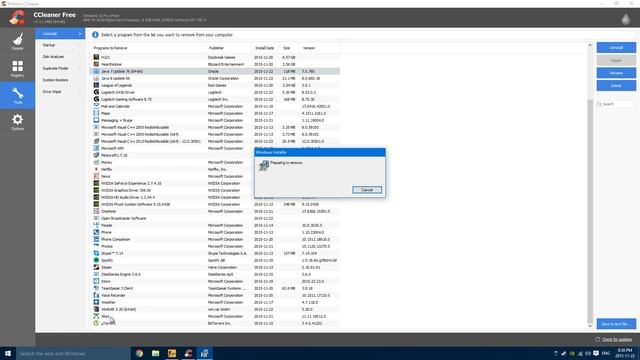The width and height of the screenshot is (640, 360).
Task: Click the NVIDIA GeForce Experience icon
Action: (x=96, y=183)
